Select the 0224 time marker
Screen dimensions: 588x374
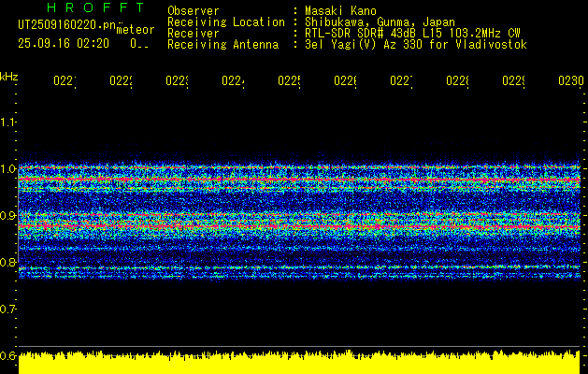pyautogui.click(x=234, y=80)
